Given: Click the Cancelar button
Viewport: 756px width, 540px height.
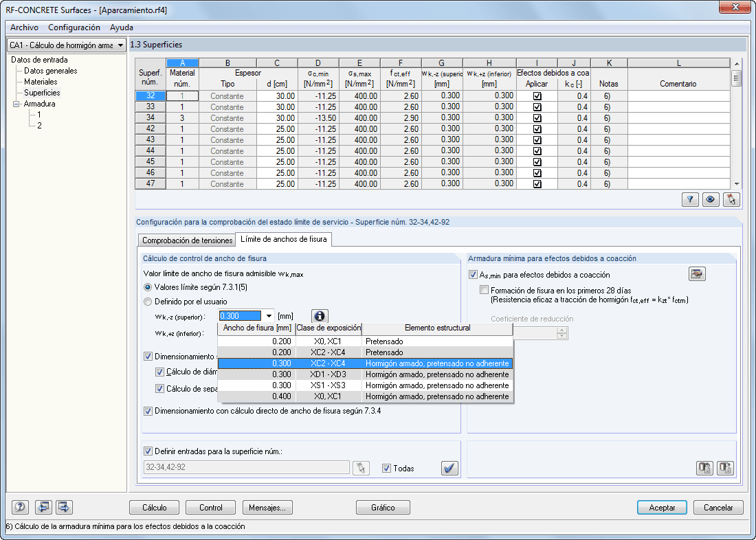Looking at the screenshot, I should 718,508.
